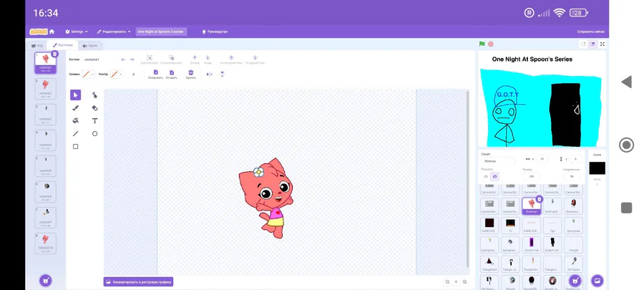
Task: Switch to large stage layout
Action: pos(592,44)
